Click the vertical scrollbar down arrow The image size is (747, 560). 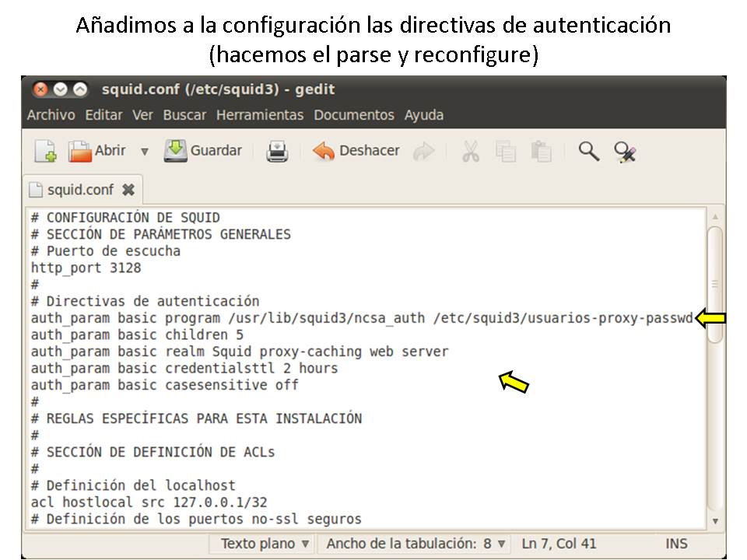click(714, 520)
